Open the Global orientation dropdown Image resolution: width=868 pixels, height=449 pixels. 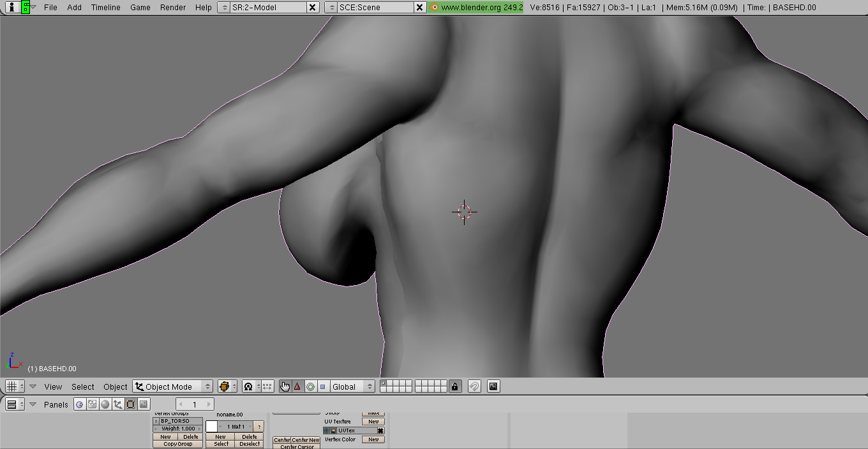(x=352, y=386)
